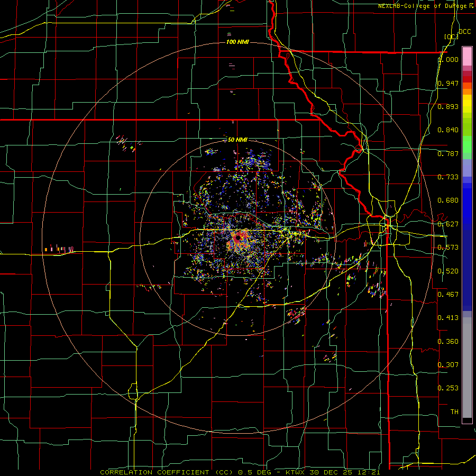Click the 100 NMI range ring label
476x476 pixels.
237,42
